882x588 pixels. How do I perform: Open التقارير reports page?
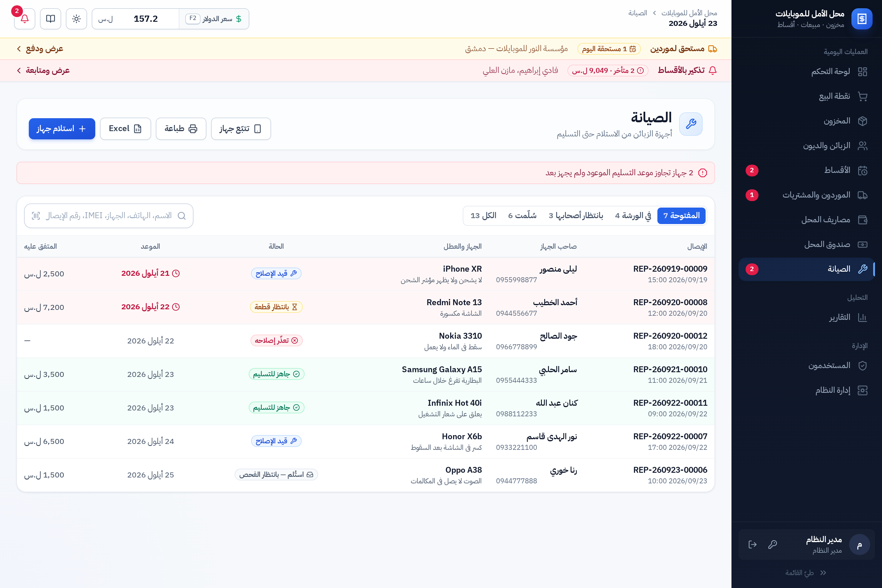point(806,318)
